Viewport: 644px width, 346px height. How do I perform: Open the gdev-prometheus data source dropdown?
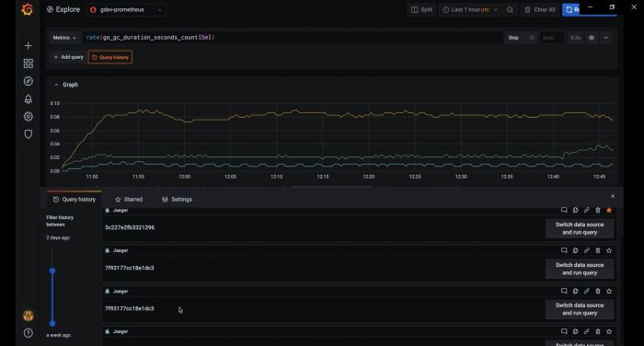point(126,10)
